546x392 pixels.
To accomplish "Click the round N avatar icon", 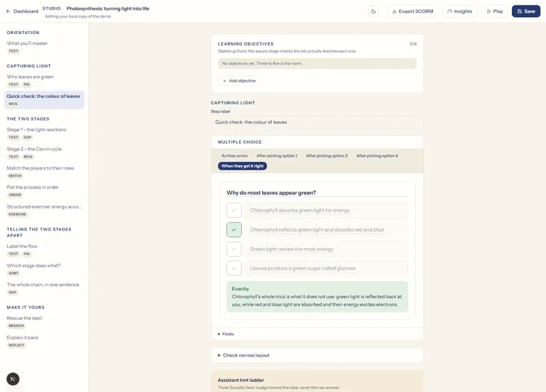I will point(13,379).
